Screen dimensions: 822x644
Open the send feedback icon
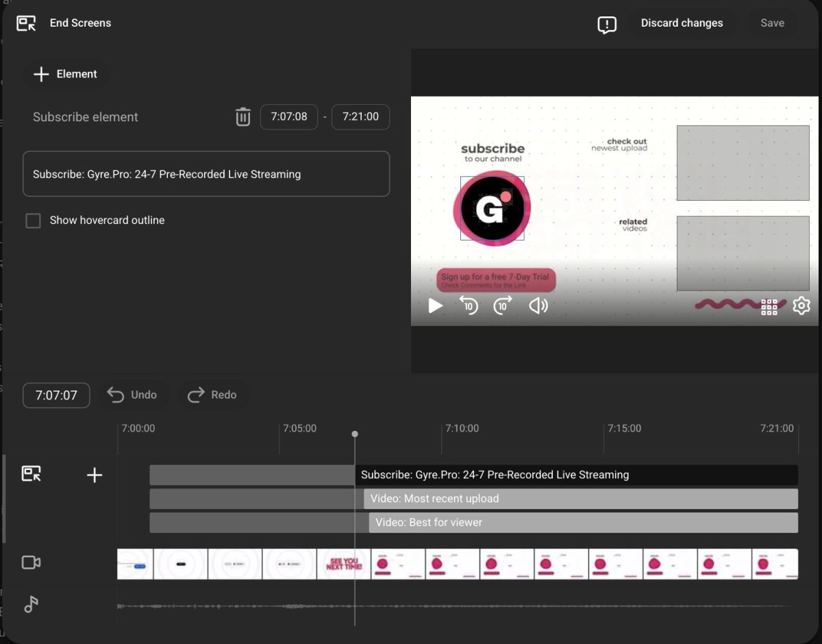pyautogui.click(x=607, y=25)
